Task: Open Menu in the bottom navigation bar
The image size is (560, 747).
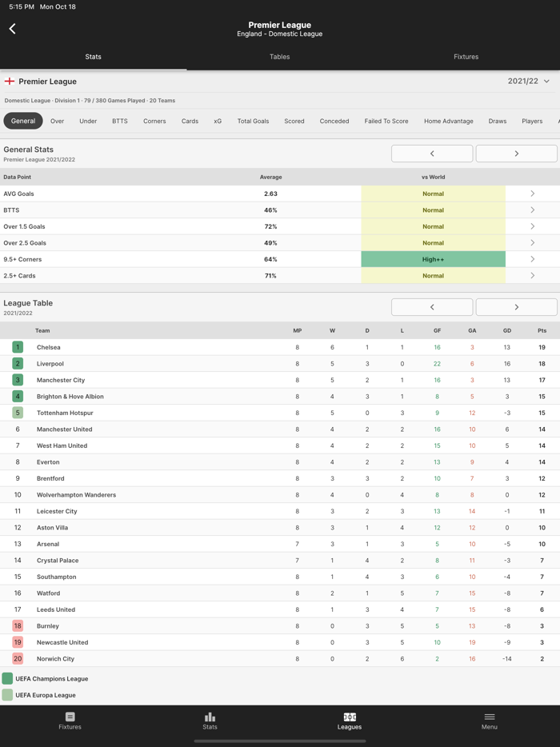Action: (x=490, y=721)
